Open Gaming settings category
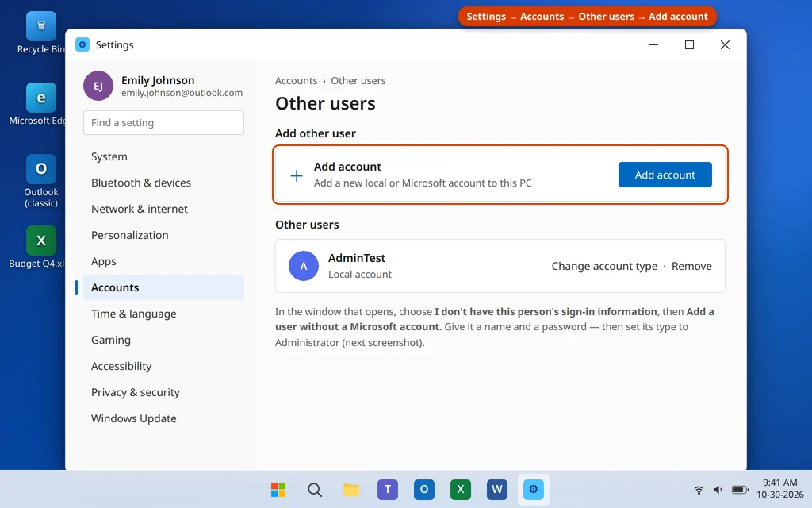Viewport: 812px width, 508px height. pyautogui.click(x=163, y=340)
